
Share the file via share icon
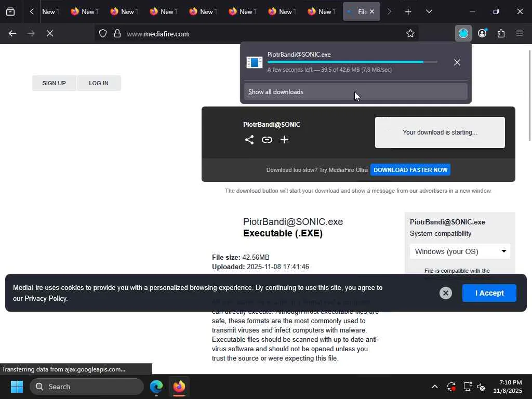point(249,140)
